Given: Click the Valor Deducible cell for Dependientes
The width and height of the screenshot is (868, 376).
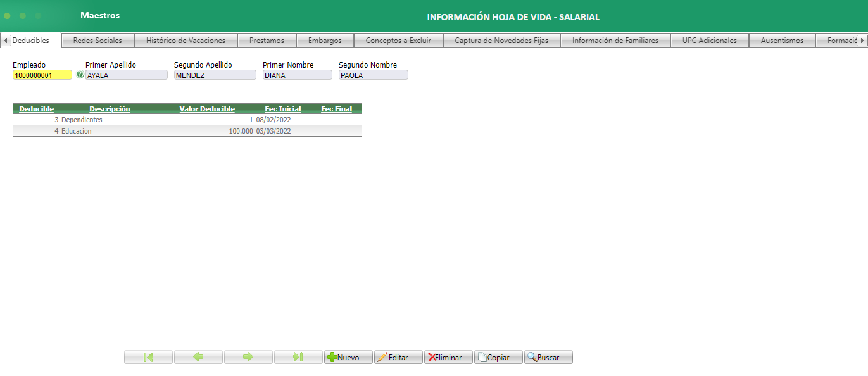Looking at the screenshot, I should [207, 120].
